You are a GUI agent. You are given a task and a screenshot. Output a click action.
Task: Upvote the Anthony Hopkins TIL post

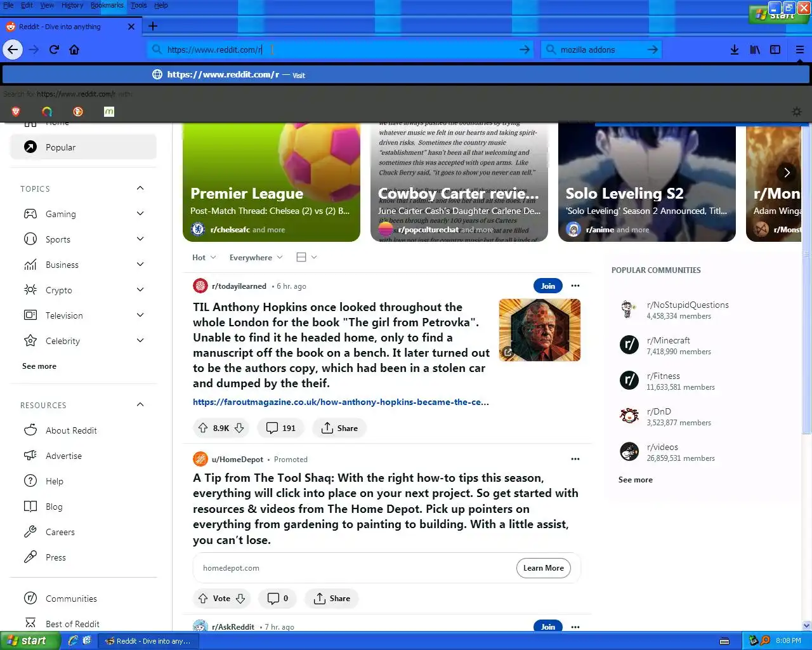click(x=203, y=428)
